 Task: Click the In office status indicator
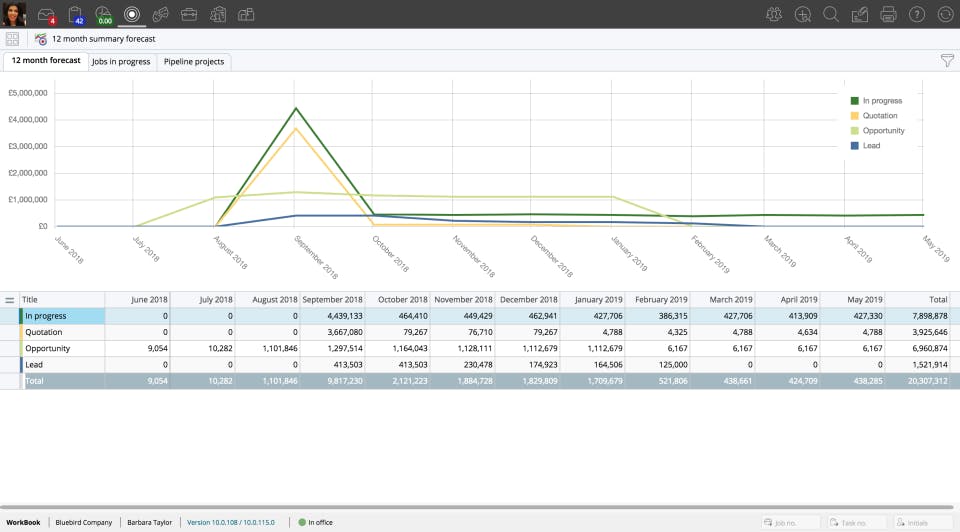point(315,522)
